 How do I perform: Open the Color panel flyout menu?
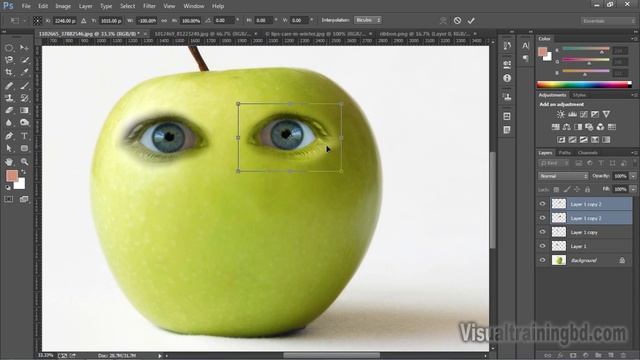pos(634,39)
